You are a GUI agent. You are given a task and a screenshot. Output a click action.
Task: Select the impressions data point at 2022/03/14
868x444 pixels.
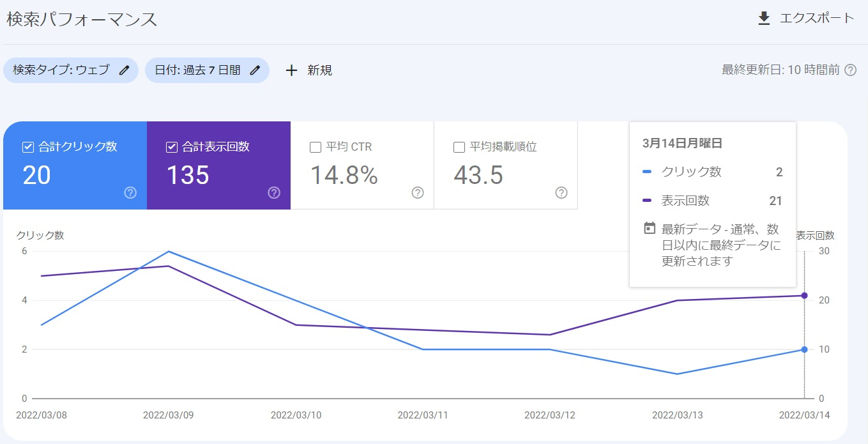[804, 295]
